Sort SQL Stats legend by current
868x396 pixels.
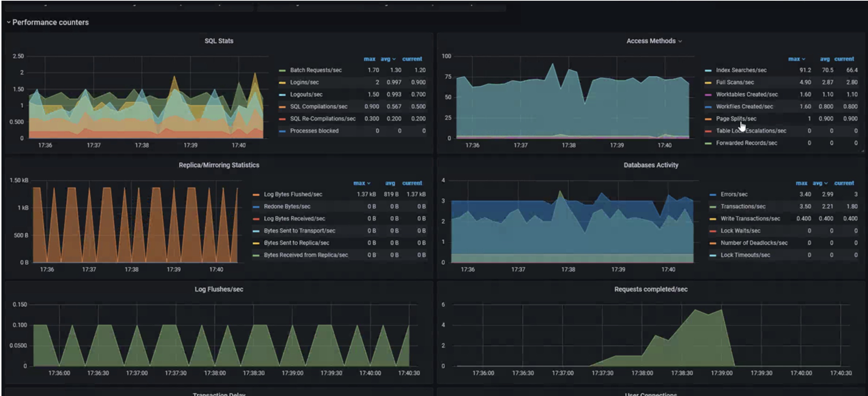pyautogui.click(x=412, y=59)
